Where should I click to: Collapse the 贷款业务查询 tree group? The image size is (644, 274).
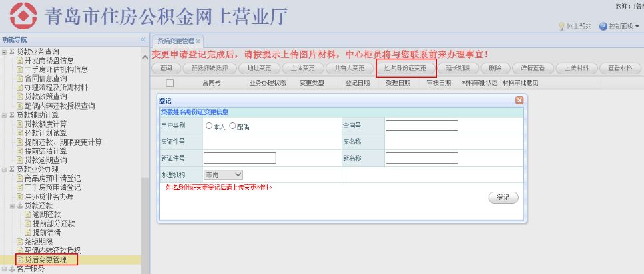click(x=4, y=52)
